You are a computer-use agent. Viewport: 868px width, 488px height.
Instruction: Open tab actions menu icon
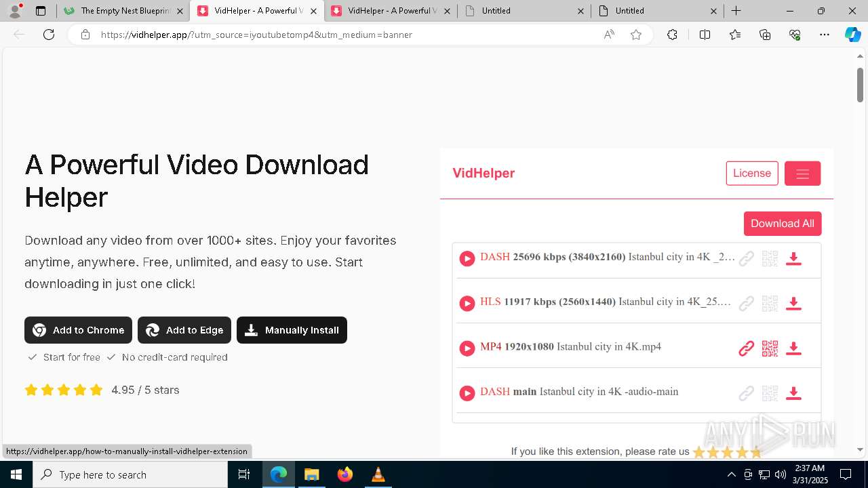pos(41,11)
